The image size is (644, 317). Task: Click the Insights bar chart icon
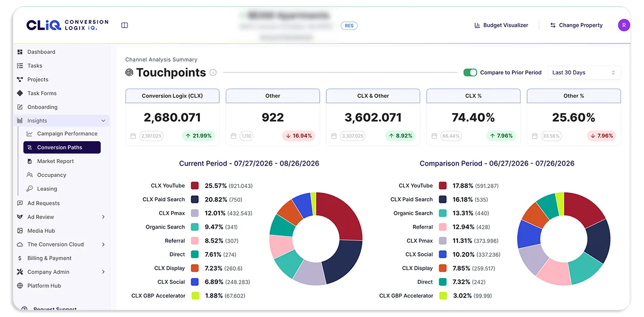20,121
